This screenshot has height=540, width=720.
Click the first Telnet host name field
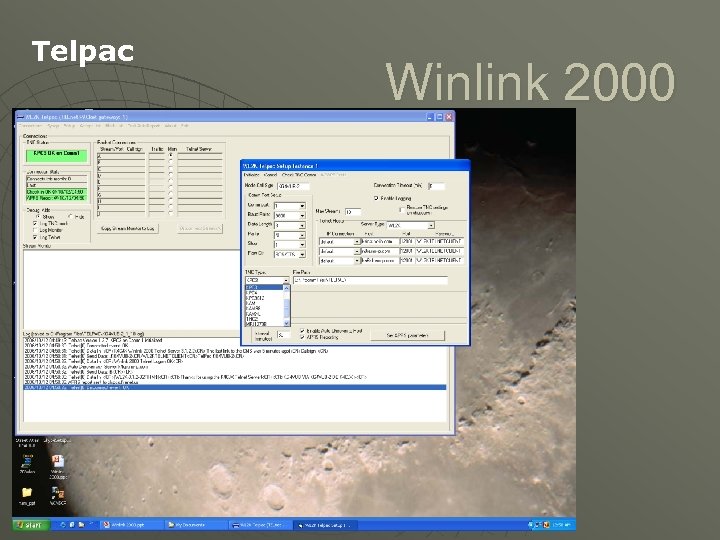click(x=380, y=242)
